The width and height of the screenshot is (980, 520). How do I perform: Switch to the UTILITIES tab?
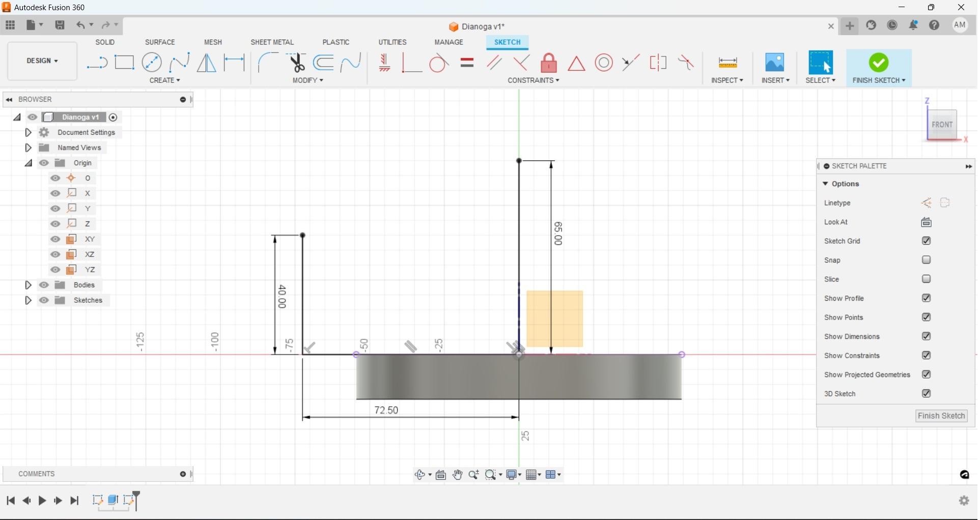[x=393, y=42]
